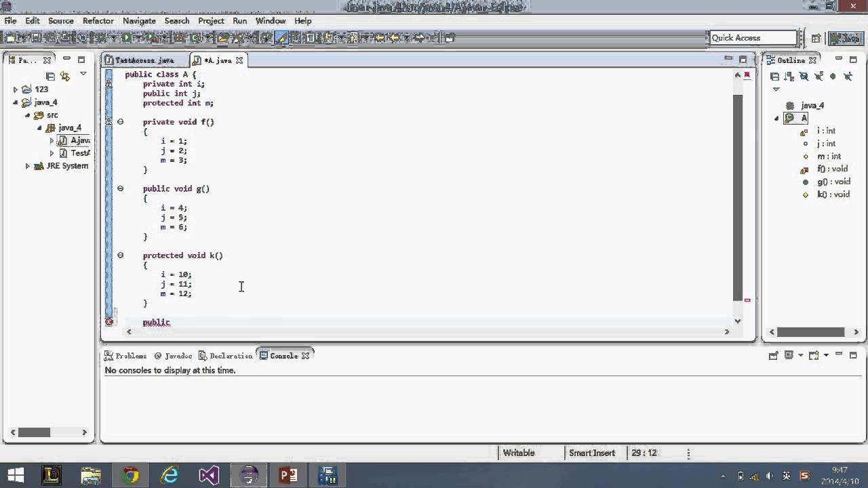
Task: Run the program with the green Run button
Action: [x=126, y=38]
